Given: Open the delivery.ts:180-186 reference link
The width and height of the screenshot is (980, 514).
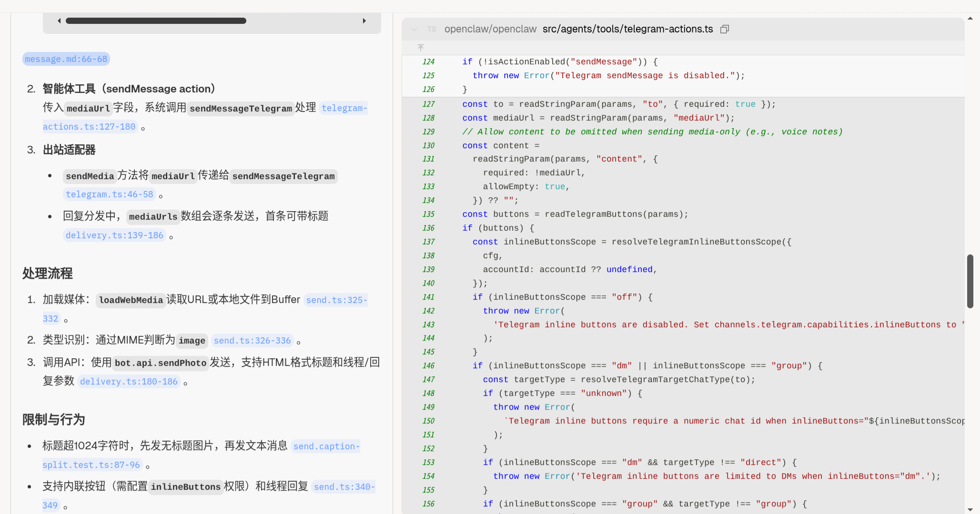Looking at the screenshot, I should (x=129, y=382).
